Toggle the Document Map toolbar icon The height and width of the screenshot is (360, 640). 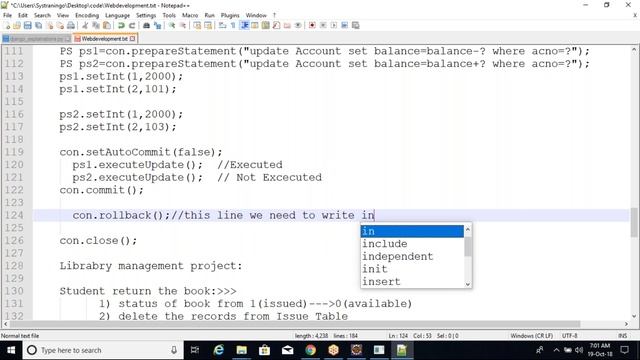point(265,25)
